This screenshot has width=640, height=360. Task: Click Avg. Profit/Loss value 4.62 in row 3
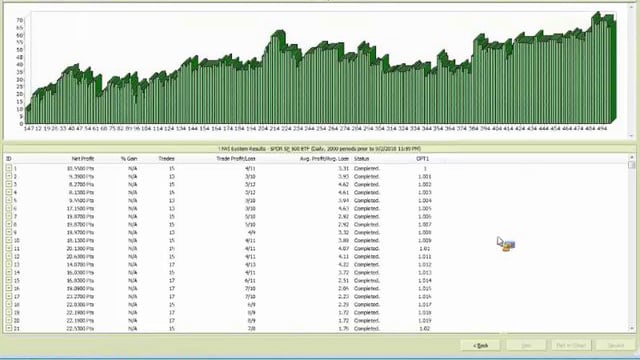(343, 184)
